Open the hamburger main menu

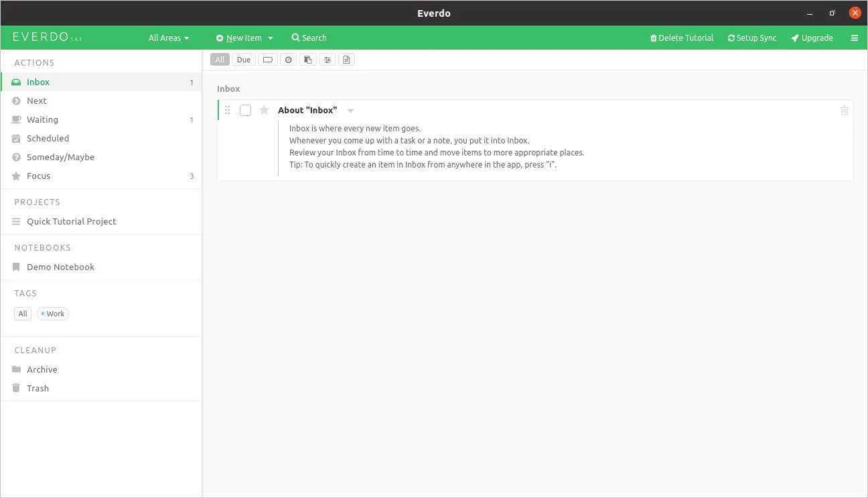point(855,38)
